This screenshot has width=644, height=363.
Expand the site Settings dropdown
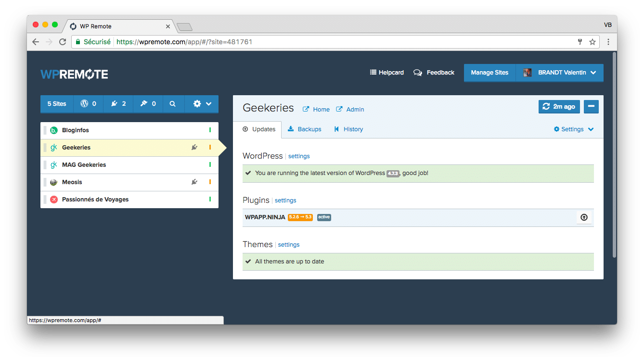tap(574, 129)
